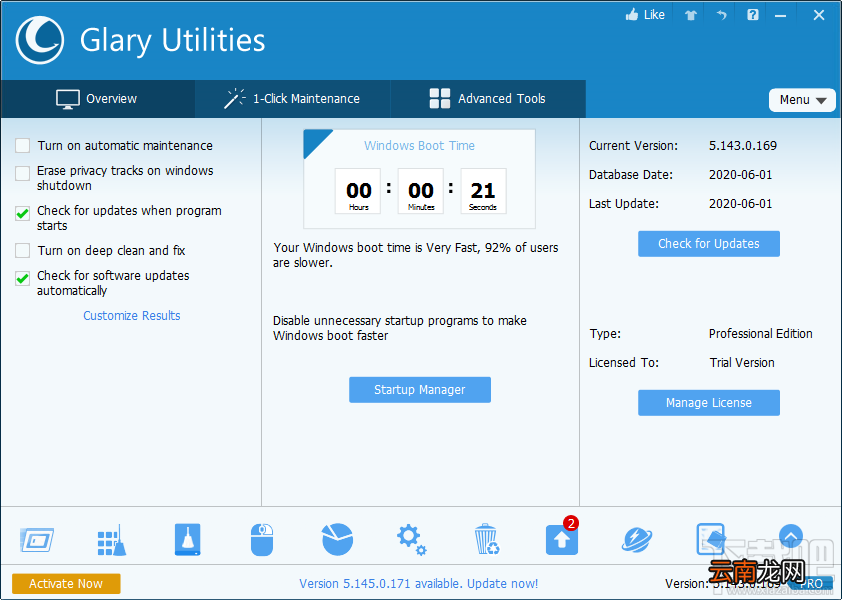Open the recycle bin Uninstall Manager icon
842x600 pixels.
(487, 539)
